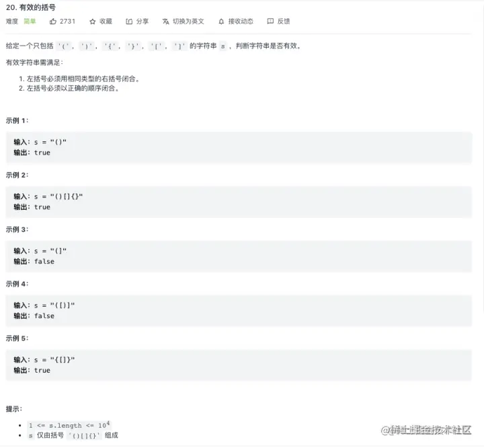This screenshot has width=484, height=448.
Task: Click the thumbs-up like icon
Action: (53, 22)
